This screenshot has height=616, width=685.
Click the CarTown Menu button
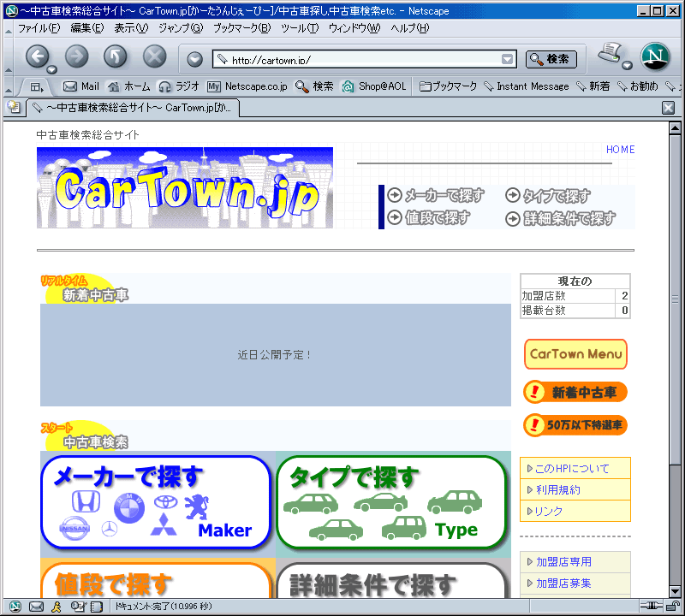click(x=575, y=354)
